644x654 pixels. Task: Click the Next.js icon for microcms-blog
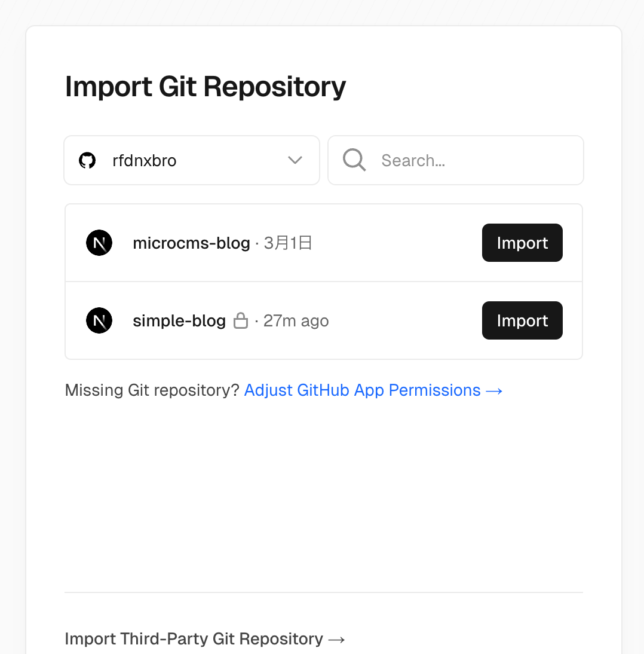99,243
